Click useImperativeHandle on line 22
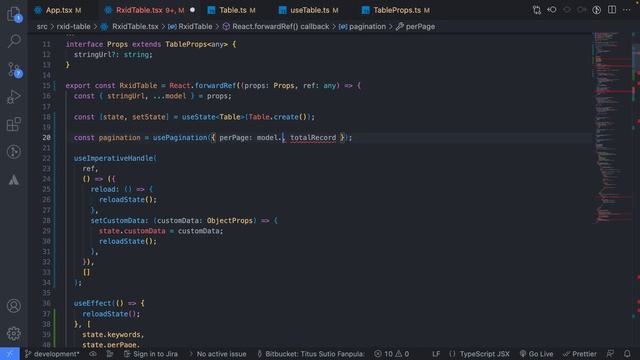Viewport: 640px width, 360px height. [113, 158]
